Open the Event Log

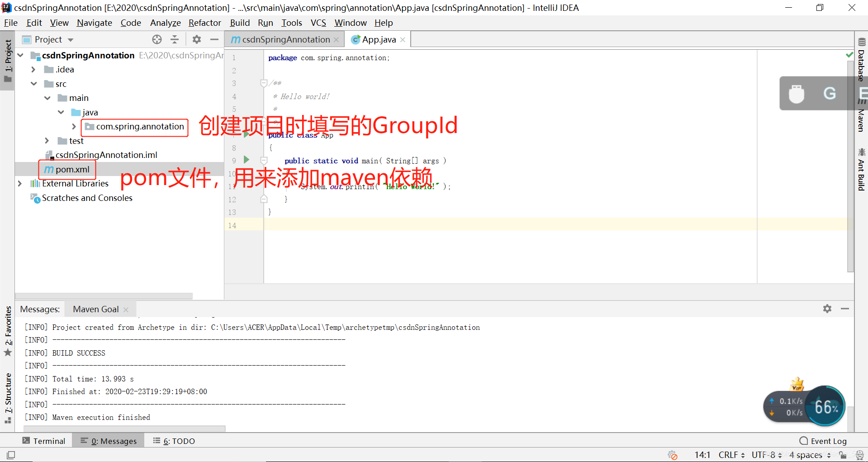[823, 441]
